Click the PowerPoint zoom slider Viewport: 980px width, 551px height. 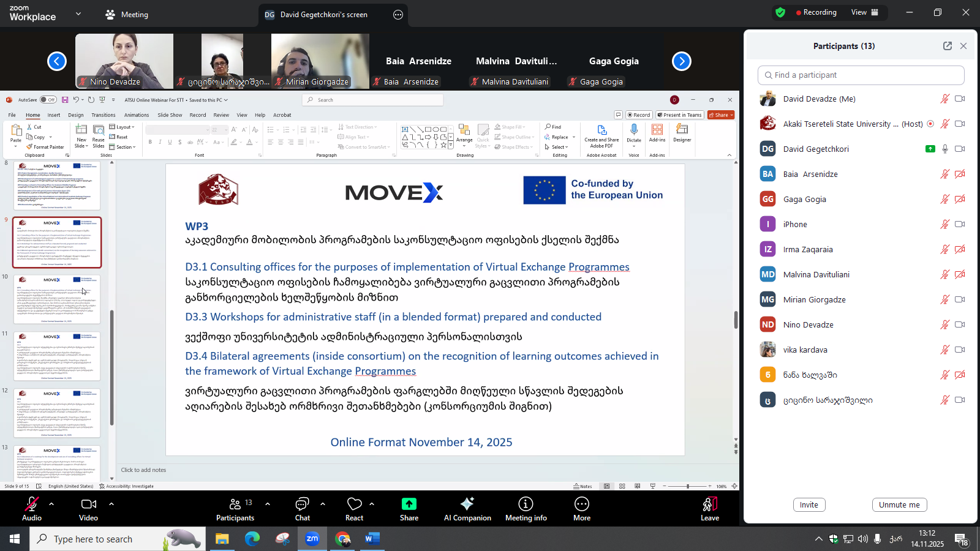tap(688, 486)
